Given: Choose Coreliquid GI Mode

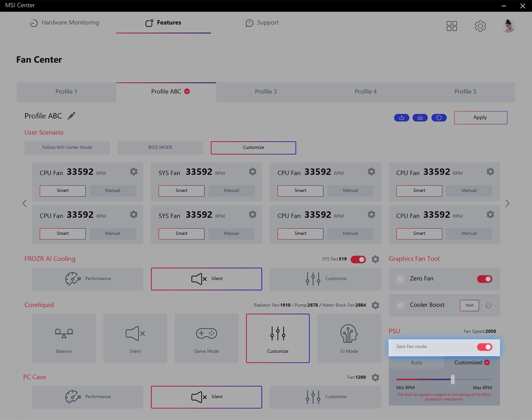Looking at the screenshot, I should coord(349,338).
